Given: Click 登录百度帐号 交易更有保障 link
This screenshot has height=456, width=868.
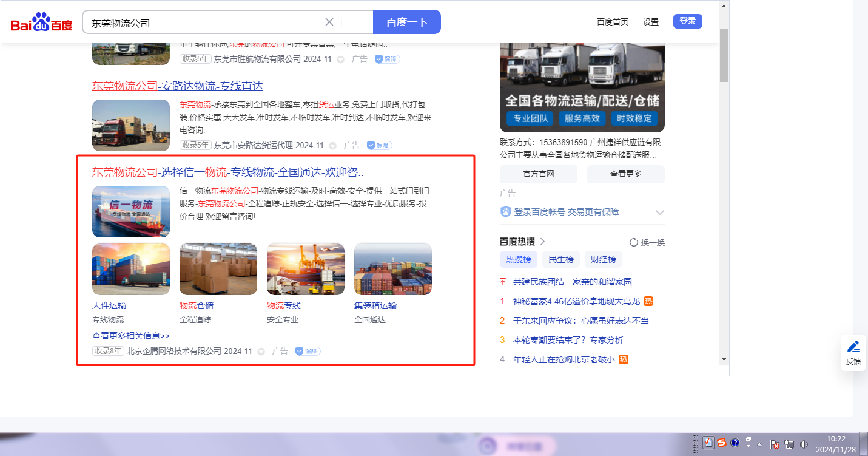Looking at the screenshot, I should [x=567, y=212].
